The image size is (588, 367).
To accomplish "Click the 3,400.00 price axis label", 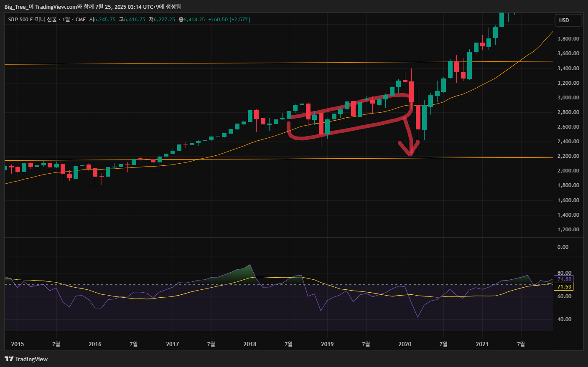I will [568, 68].
